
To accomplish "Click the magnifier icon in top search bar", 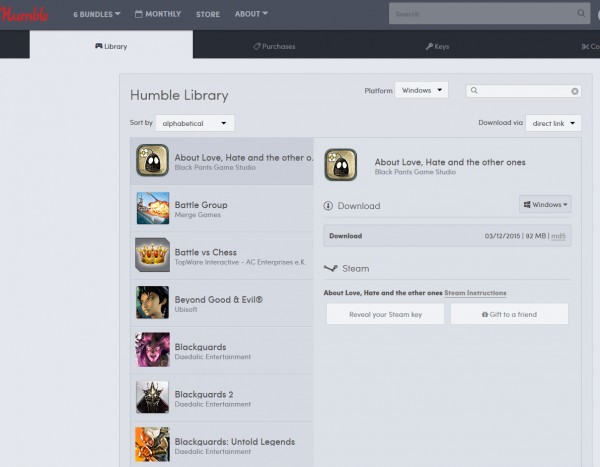I will pos(581,13).
